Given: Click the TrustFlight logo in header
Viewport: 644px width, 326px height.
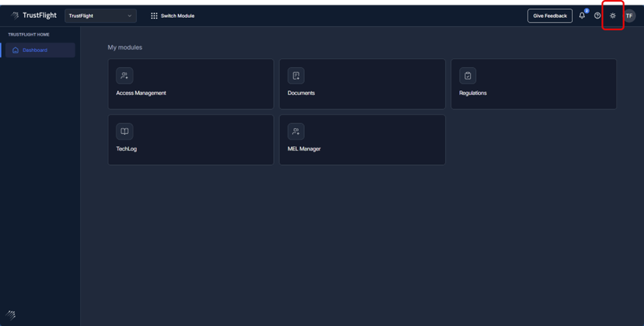Looking at the screenshot, I should pos(34,15).
